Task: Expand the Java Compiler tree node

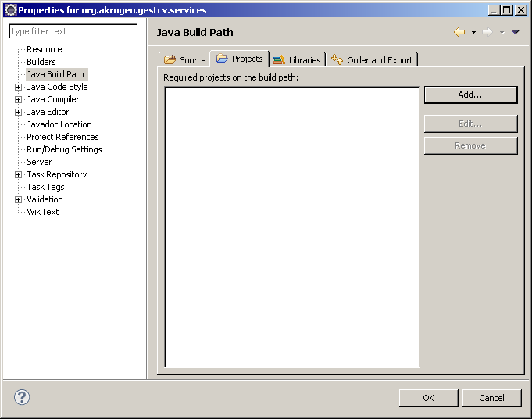Action: [19, 99]
